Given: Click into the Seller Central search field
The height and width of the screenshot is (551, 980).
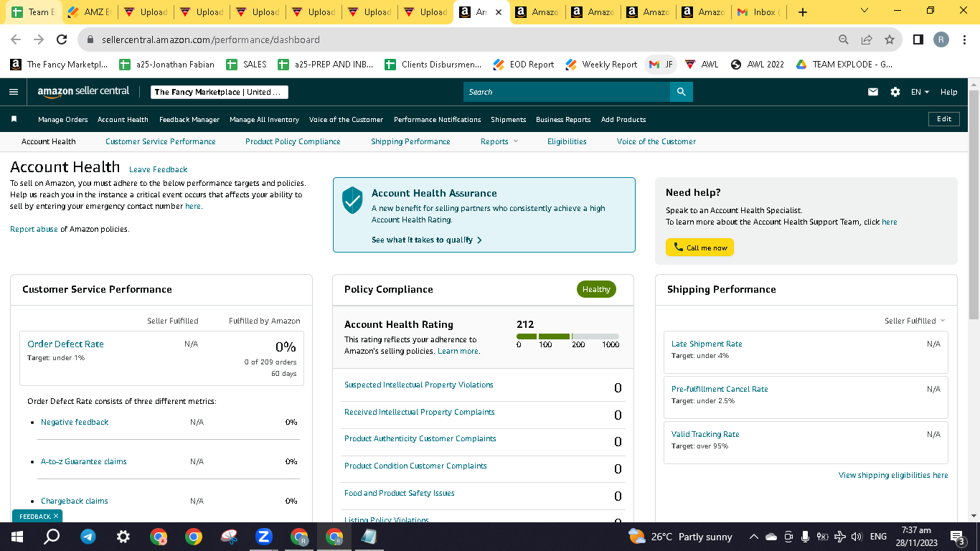Looking at the screenshot, I should click(x=567, y=92).
